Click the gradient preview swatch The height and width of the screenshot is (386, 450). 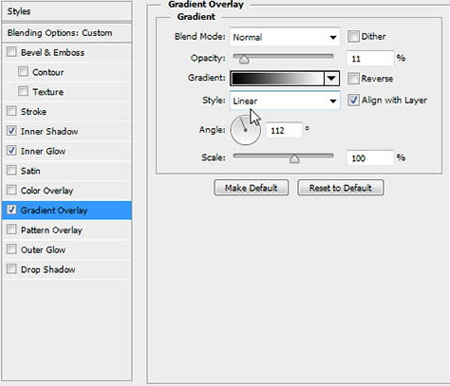(277, 78)
